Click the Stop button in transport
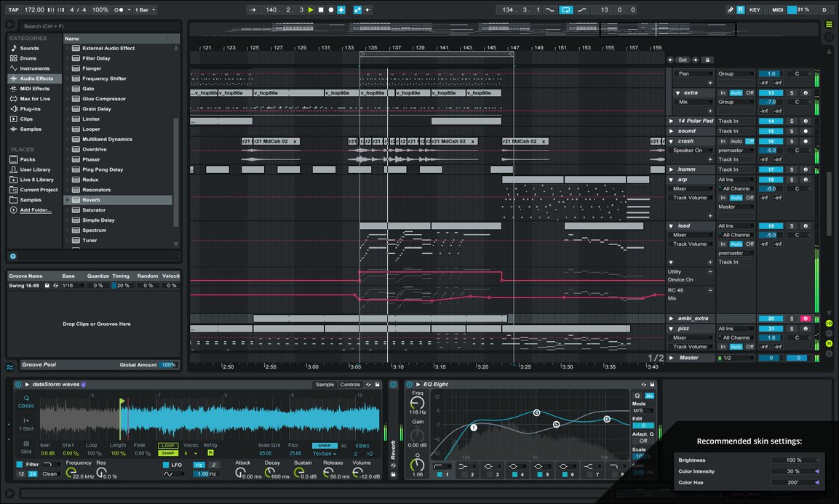The height and width of the screenshot is (504, 839). pyautogui.click(x=321, y=10)
